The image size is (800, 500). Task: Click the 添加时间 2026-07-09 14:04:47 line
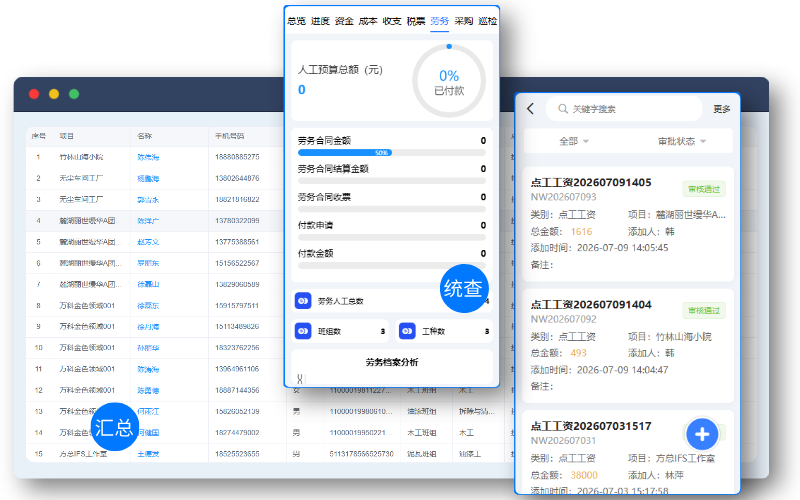pyautogui.click(x=599, y=370)
